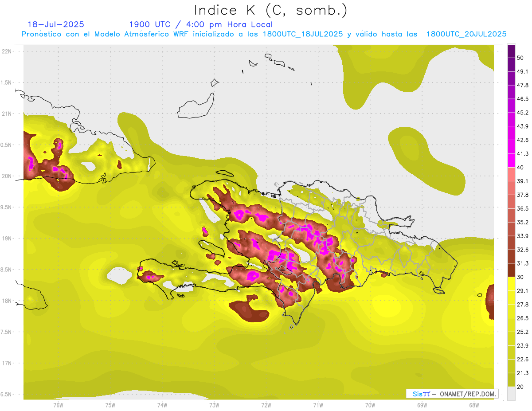Click the colorbar value "30"
This screenshot has height=411, width=532.
pos(521,277)
